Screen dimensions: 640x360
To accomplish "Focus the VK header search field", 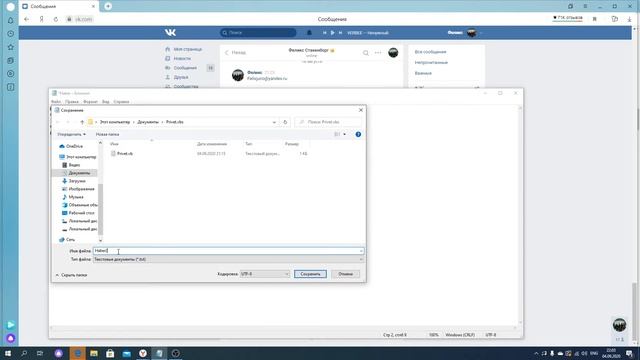I will click(x=258, y=33).
